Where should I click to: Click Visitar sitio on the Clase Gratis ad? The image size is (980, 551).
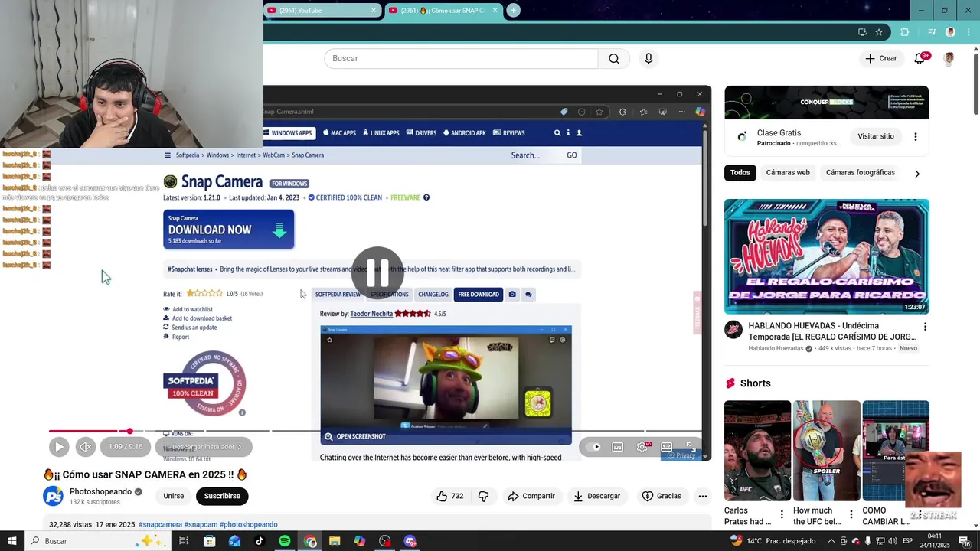coord(876,136)
